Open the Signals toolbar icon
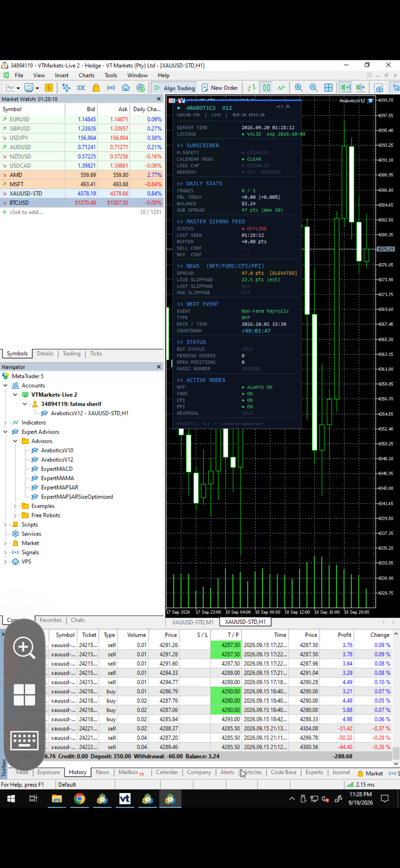The height and width of the screenshot is (868, 400). [111, 88]
